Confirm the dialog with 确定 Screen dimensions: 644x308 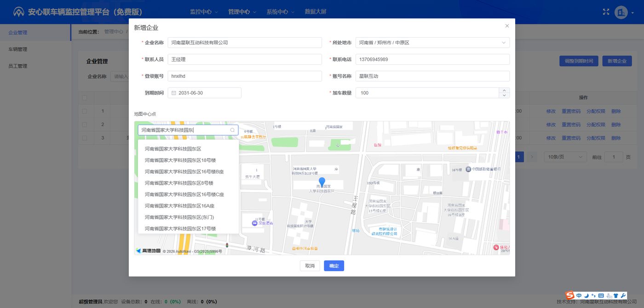[334, 266]
